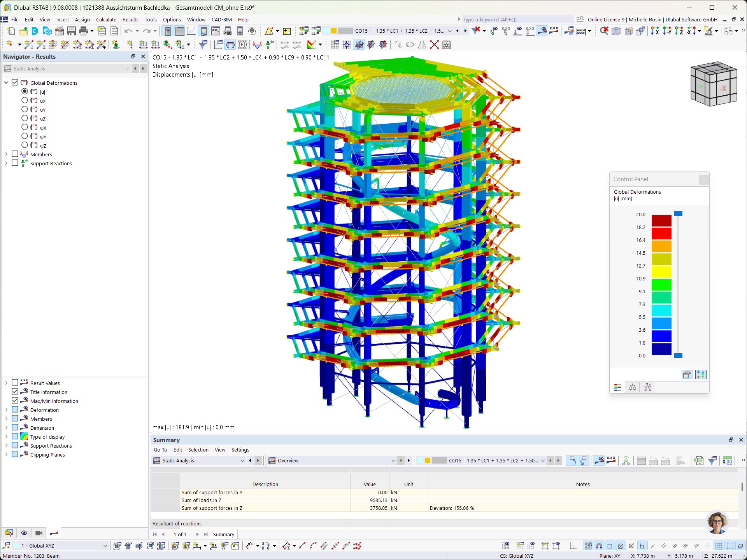Open the printout report icon
747x560 pixels.
[114, 31]
